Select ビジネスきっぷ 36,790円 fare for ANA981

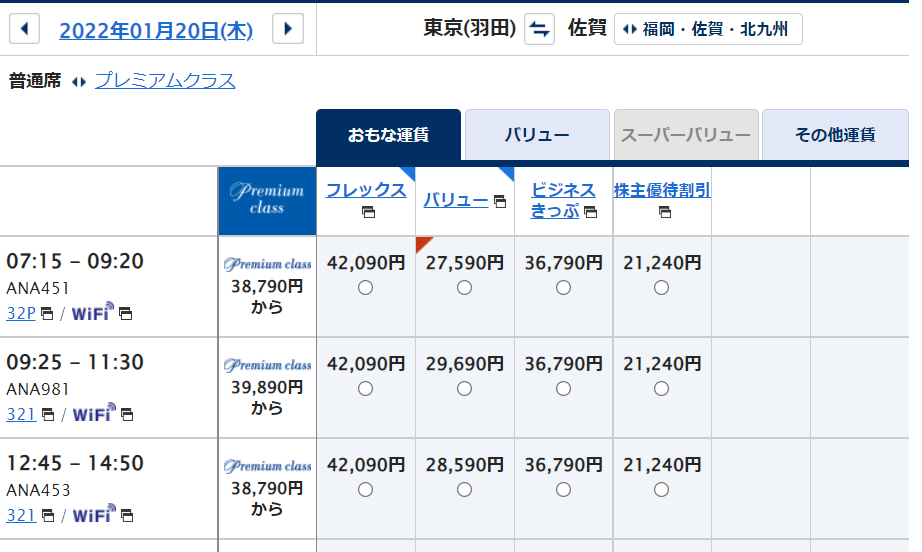(563, 389)
